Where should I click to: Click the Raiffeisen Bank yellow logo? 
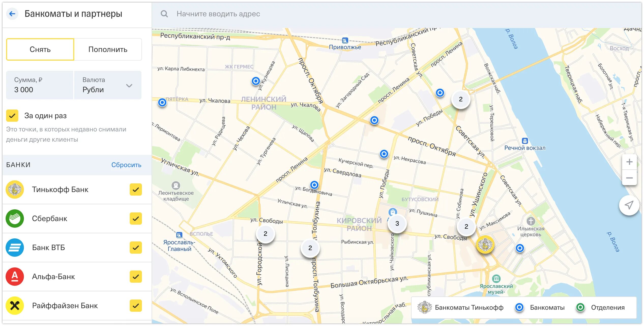click(15, 306)
